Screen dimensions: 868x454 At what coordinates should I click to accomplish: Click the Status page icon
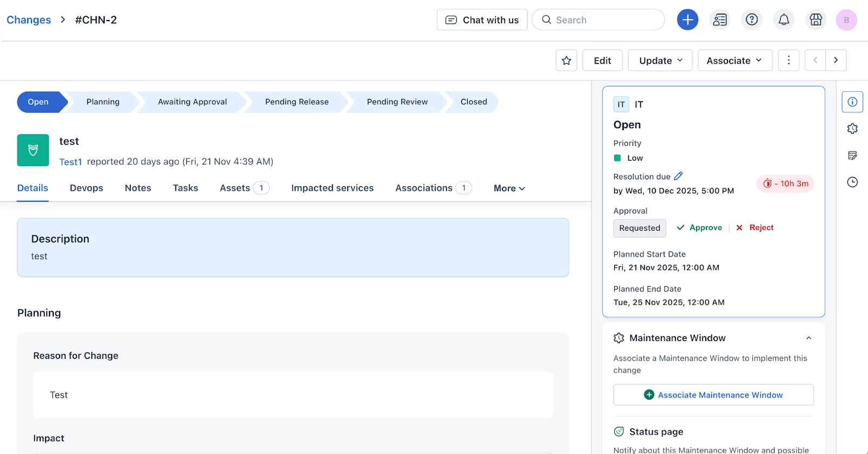coord(619,432)
